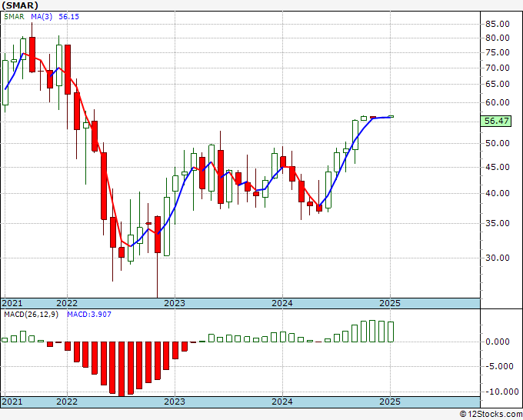Click the 50.00 price axis label
This screenshot has width=523, height=420.
tap(498, 143)
